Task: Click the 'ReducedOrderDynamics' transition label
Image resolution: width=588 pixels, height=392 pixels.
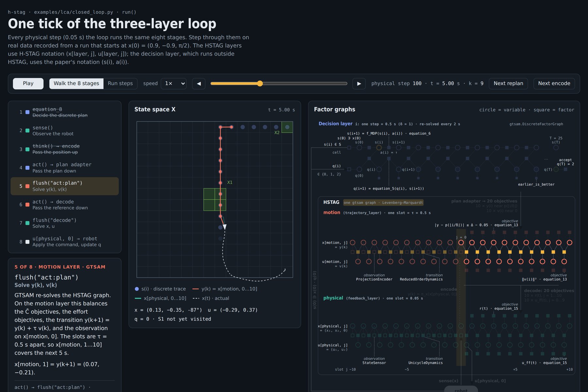Action: pyautogui.click(x=421, y=279)
